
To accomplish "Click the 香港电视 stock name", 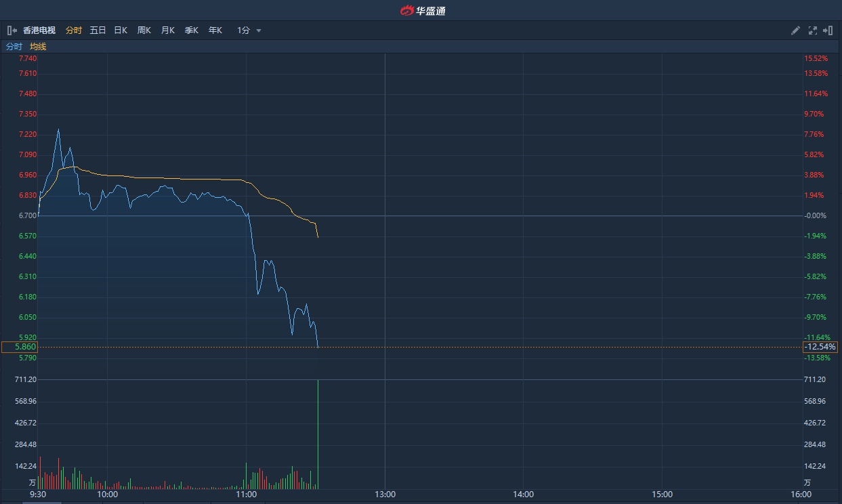I will pyautogui.click(x=39, y=30).
